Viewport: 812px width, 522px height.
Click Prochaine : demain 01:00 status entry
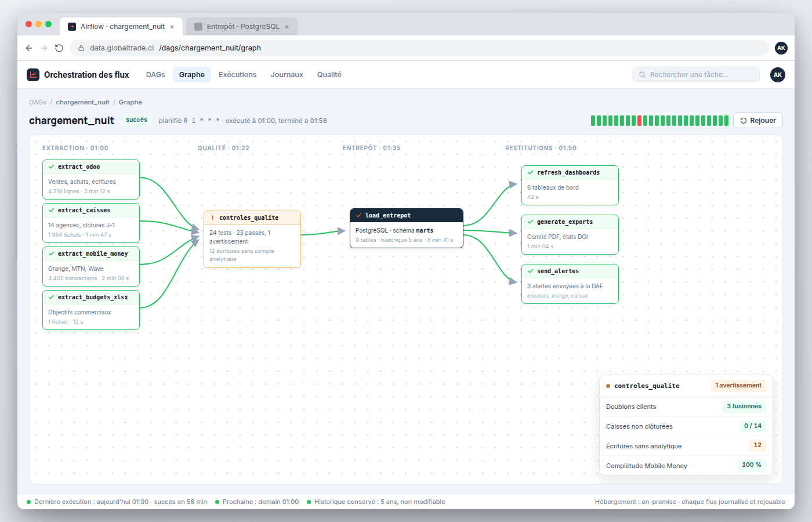(257, 502)
